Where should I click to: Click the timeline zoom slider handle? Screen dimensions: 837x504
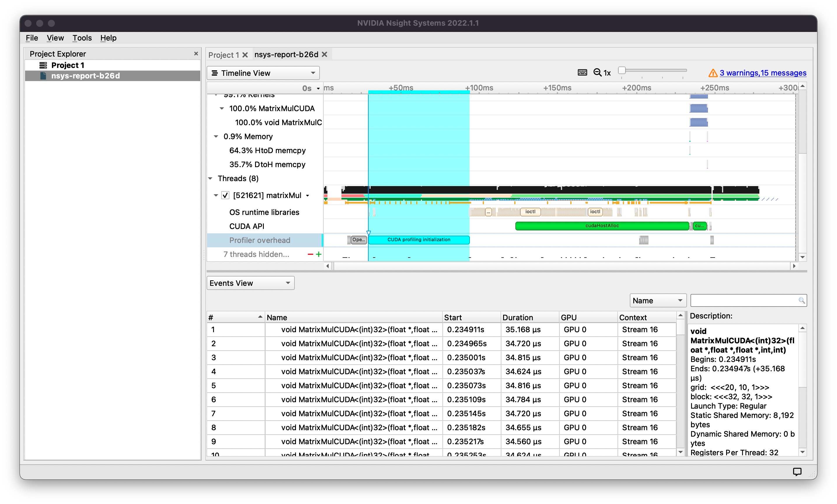coord(622,71)
